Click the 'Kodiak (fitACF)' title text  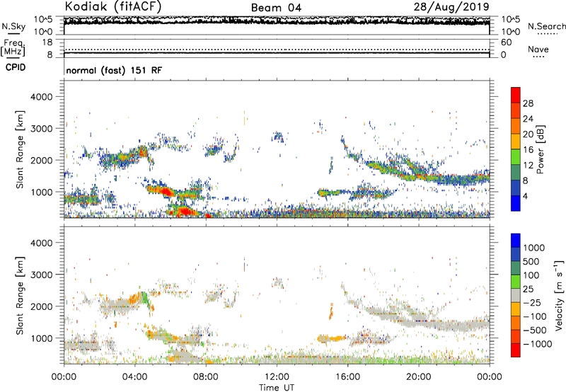[x=113, y=7]
